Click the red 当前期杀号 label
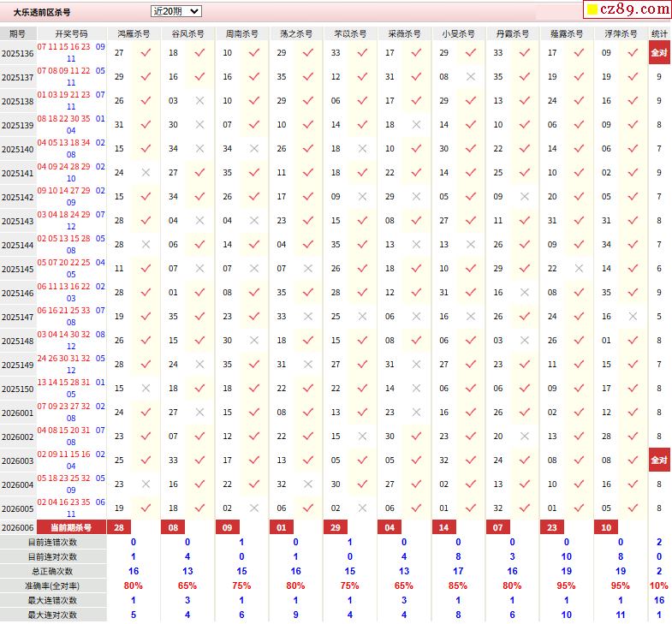Viewport: 672px width, 624px height. point(70,527)
